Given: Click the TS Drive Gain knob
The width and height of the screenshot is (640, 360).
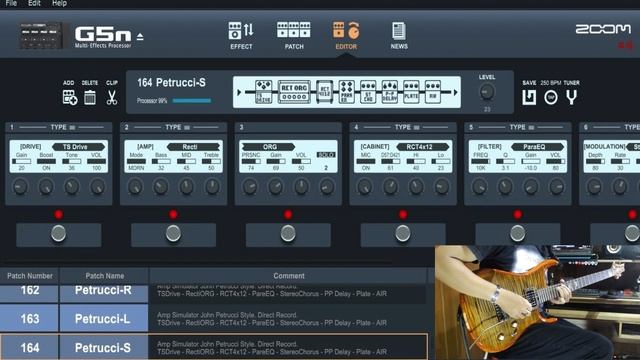Looking at the screenshot, I should (x=20, y=187).
